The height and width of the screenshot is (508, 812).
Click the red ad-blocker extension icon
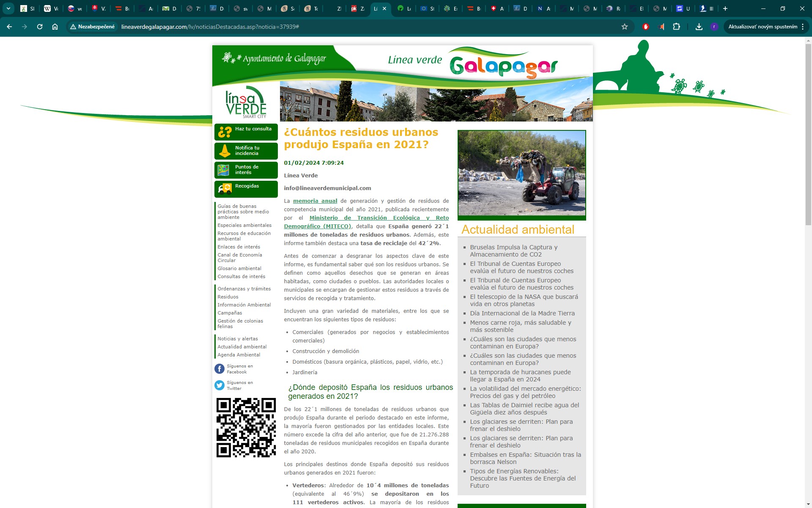pyautogui.click(x=646, y=27)
